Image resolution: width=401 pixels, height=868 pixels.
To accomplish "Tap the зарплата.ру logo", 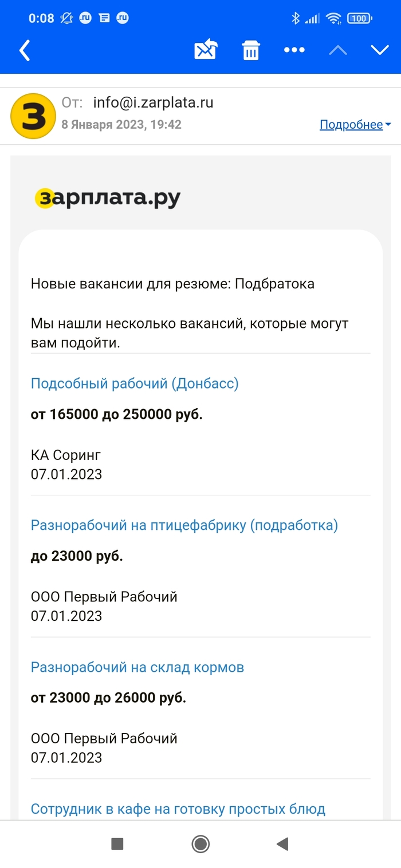I will (x=108, y=198).
